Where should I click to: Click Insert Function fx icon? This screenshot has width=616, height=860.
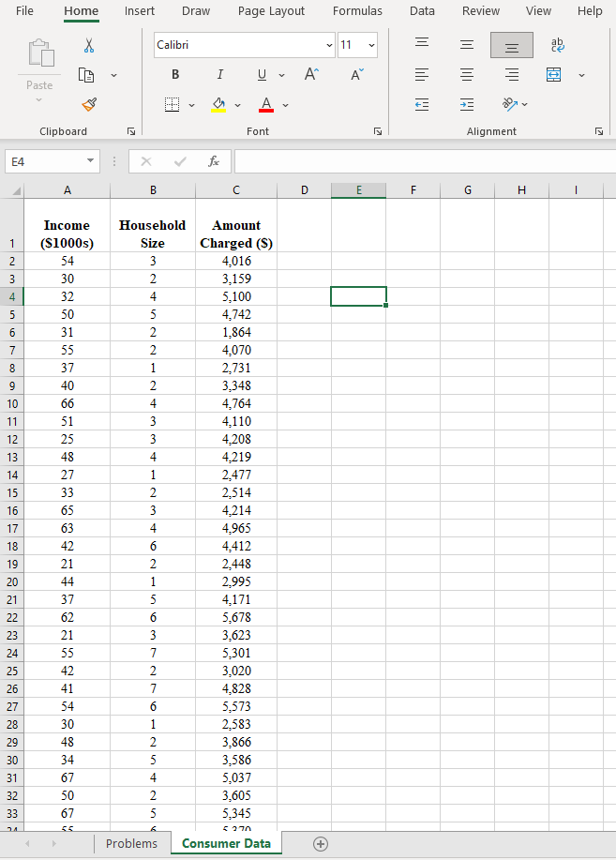(214, 161)
